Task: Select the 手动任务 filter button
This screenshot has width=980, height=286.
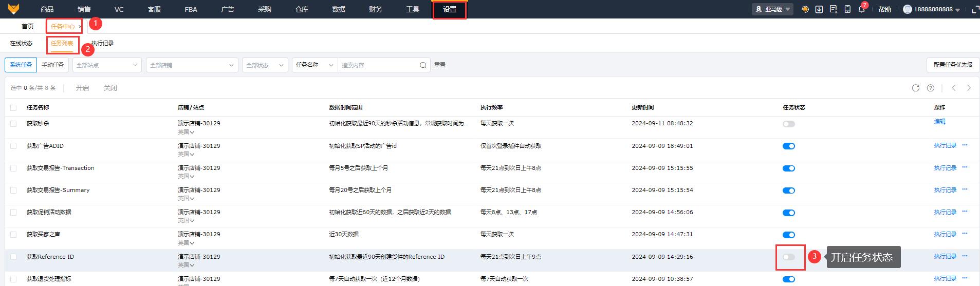Action: [52, 65]
